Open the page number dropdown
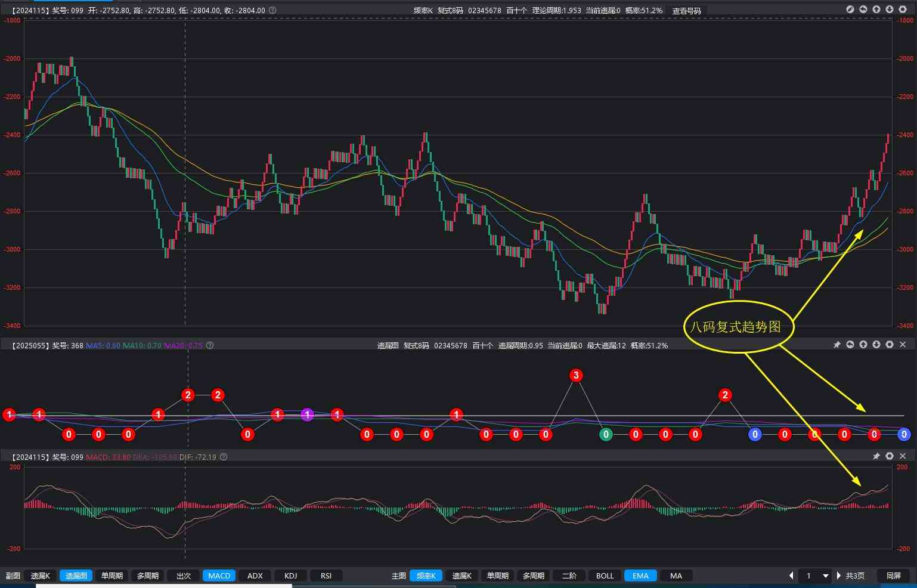This screenshot has height=588, width=917. (826, 575)
